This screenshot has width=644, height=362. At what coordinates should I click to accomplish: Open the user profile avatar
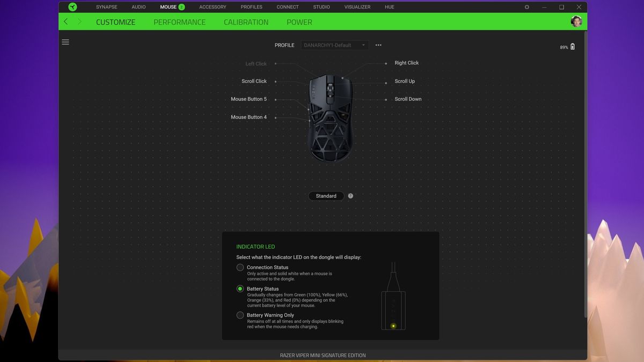[x=576, y=21]
